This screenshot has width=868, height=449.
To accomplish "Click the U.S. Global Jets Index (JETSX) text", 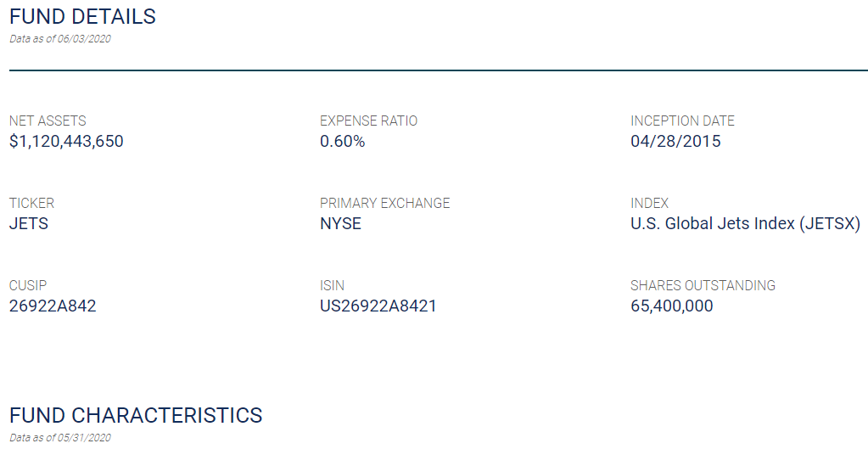I will coord(745,224).
